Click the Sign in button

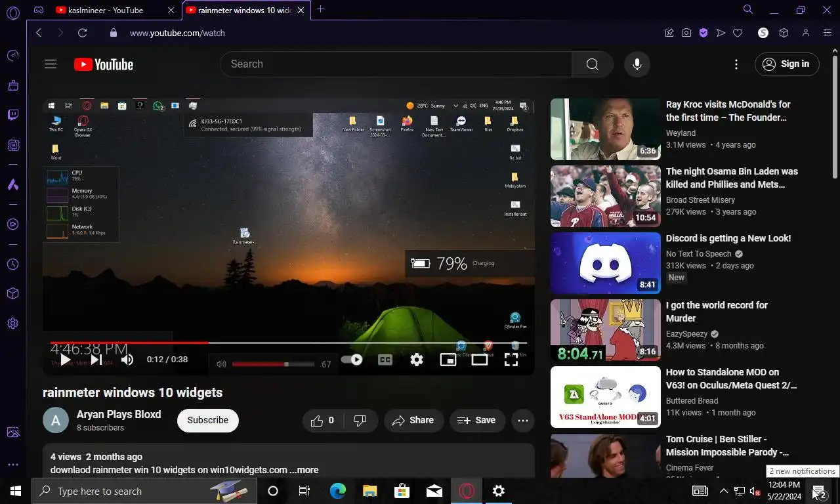(x=787, y=64)
